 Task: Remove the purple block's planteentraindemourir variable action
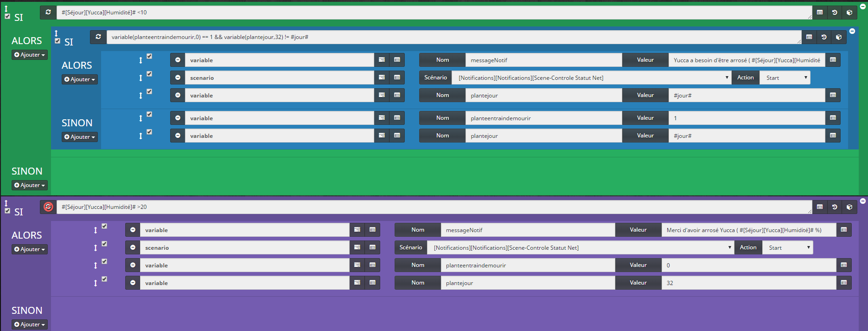tap(133, 265)
